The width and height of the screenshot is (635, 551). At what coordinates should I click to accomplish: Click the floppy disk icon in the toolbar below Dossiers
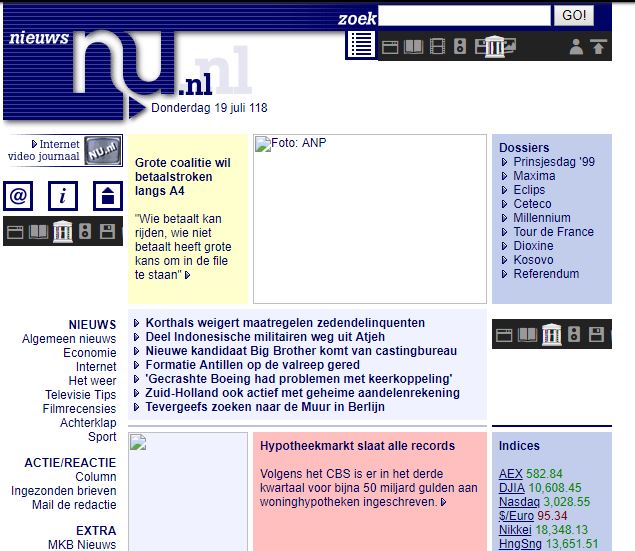click(x=597, y=334)
